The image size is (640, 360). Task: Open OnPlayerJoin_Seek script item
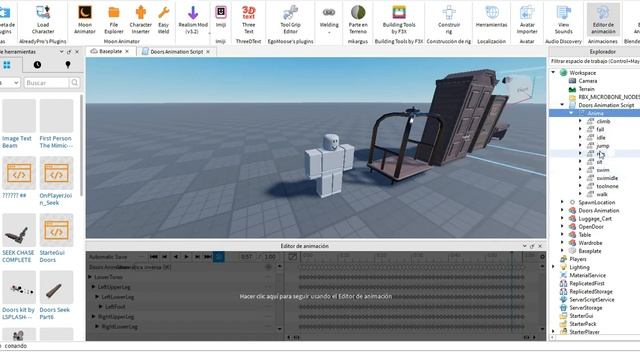[56, 182]
